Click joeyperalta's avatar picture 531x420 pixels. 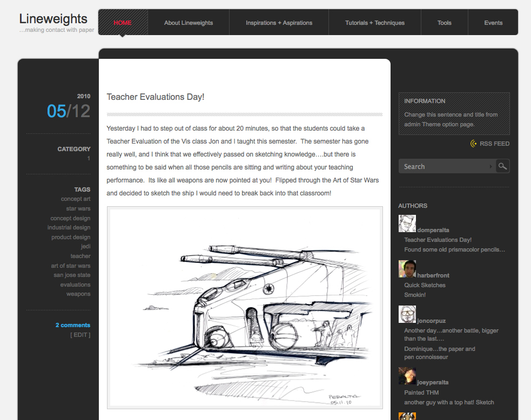[407, 376]
